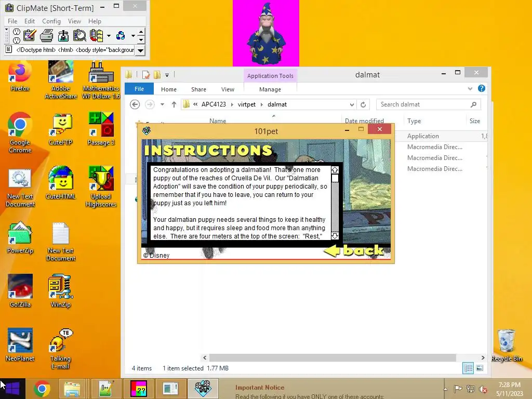This screenshot has width=532, height=399.
Task: Click Upload Highscores trophy icon
Action: 101,187
